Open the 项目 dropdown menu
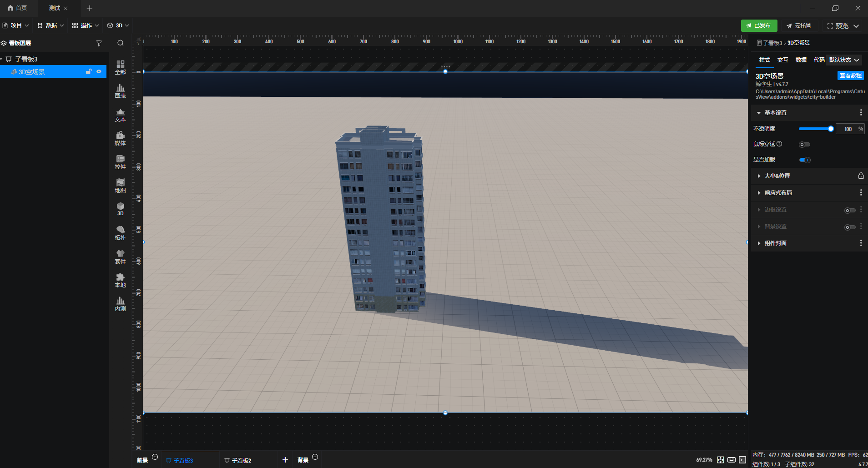 click(16, 25)
